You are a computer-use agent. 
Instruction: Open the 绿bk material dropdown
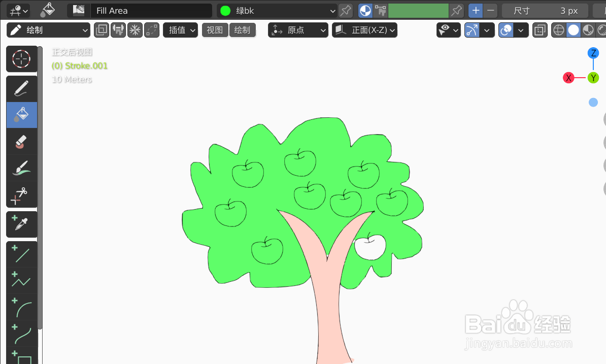coord(277,11)
